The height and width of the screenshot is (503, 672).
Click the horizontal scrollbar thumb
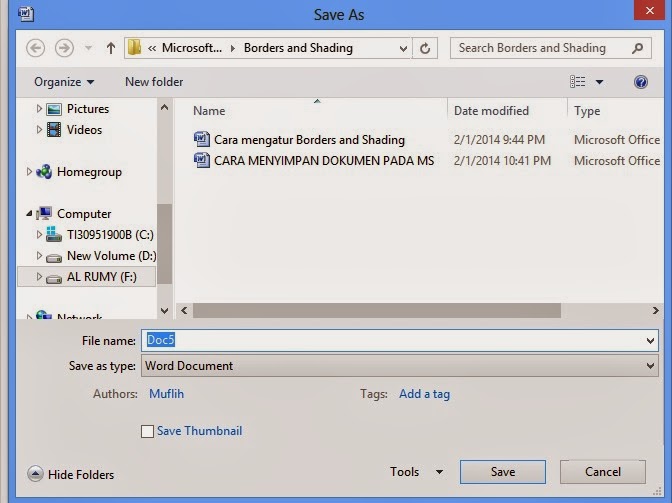tap(377, 311)
